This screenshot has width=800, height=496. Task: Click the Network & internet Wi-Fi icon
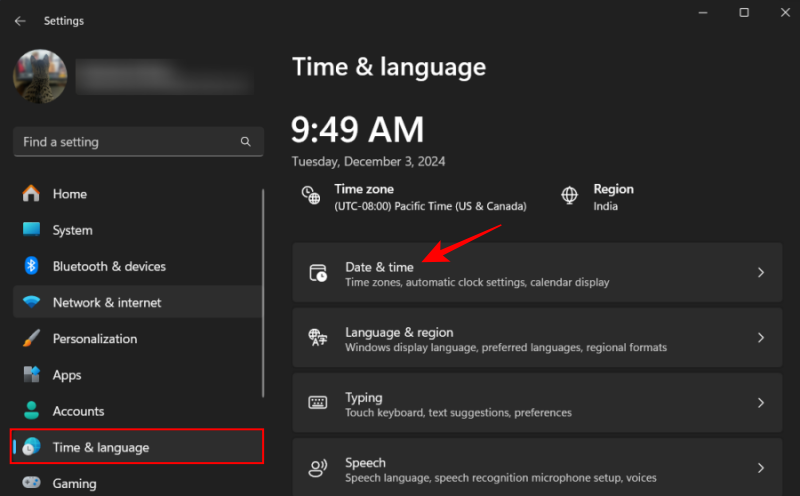pyautogui.click(x=31, y=303)
